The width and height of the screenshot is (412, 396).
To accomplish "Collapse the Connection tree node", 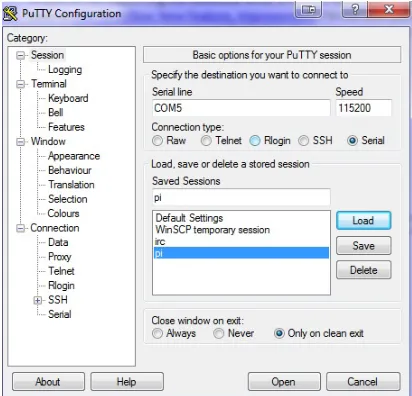I will coord(21,228).
